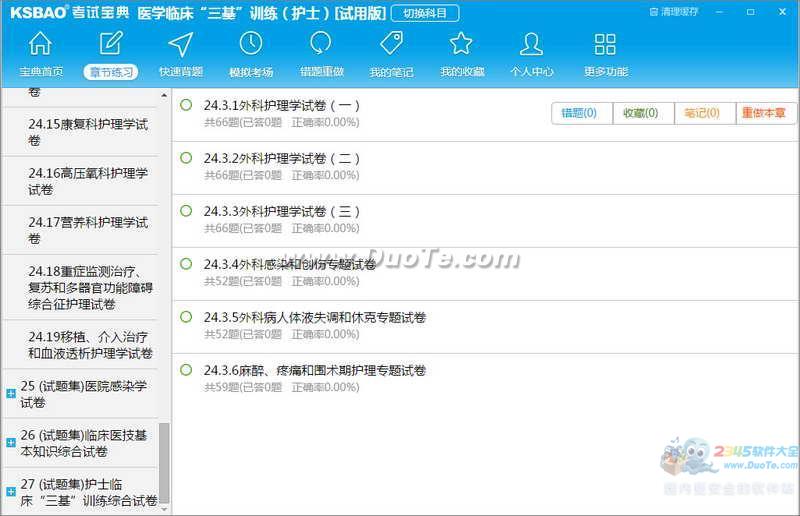Image resolution: width=800 pixels, height=516 pixels.
Task: Click the 我的笔记 tab label
Action: 391,72
